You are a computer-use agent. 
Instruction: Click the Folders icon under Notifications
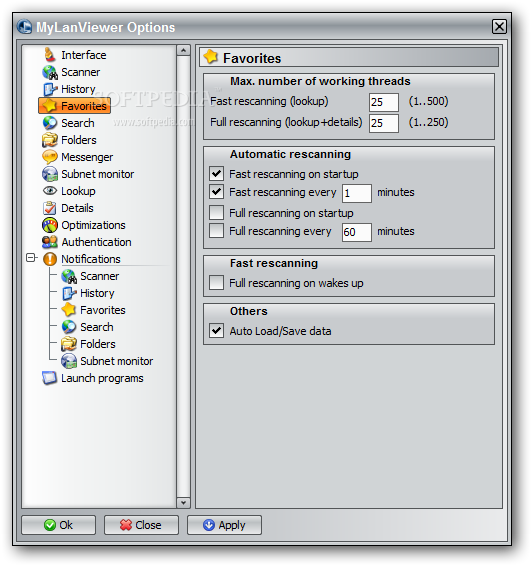pyautogui.click(x=69, y=344)
